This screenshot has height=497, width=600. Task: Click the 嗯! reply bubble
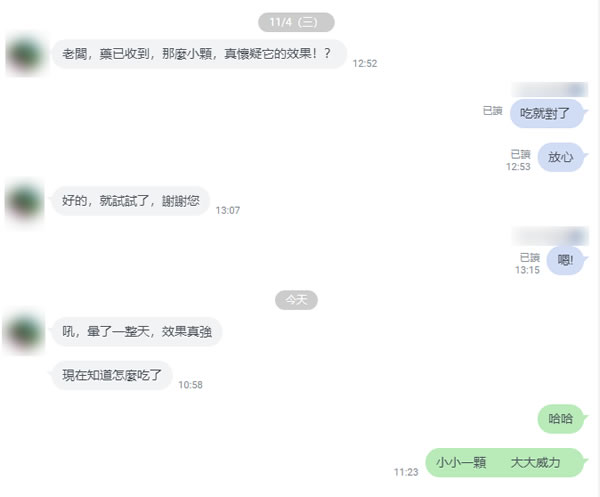(x=566, y=261)
